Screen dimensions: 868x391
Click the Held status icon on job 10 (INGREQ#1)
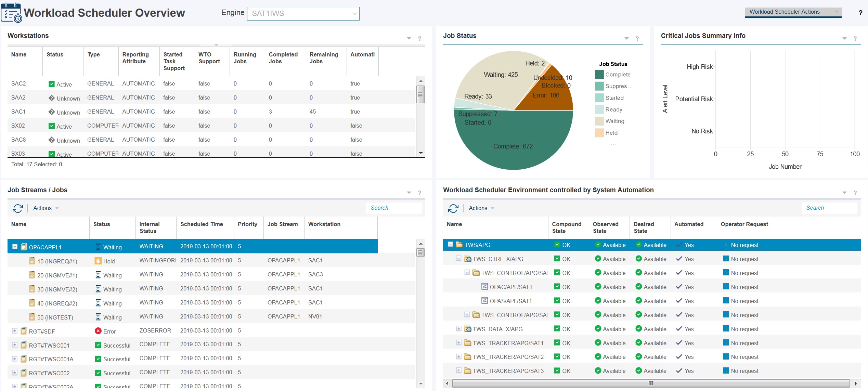tap(98, 261)
